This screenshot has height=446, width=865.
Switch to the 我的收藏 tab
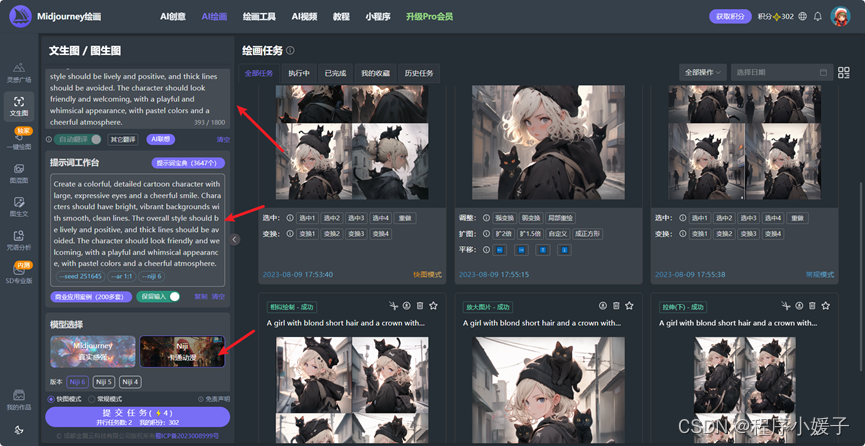tap(376, 73)
